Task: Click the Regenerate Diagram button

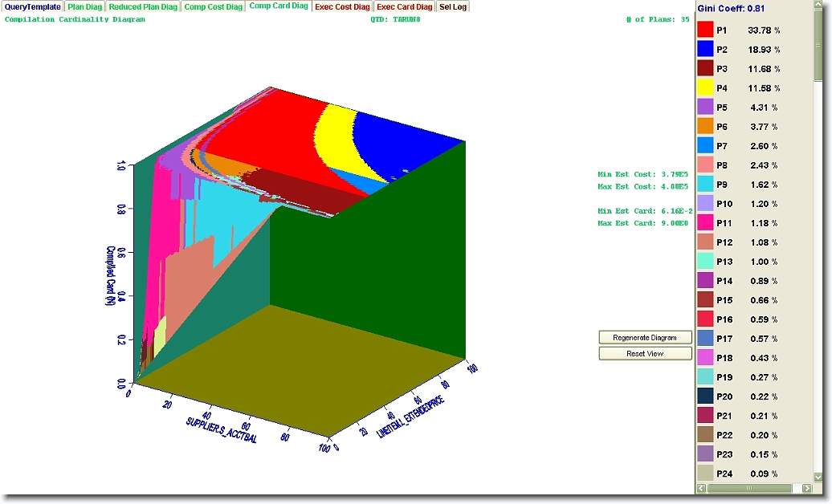Action: click(x=645, y=337)
